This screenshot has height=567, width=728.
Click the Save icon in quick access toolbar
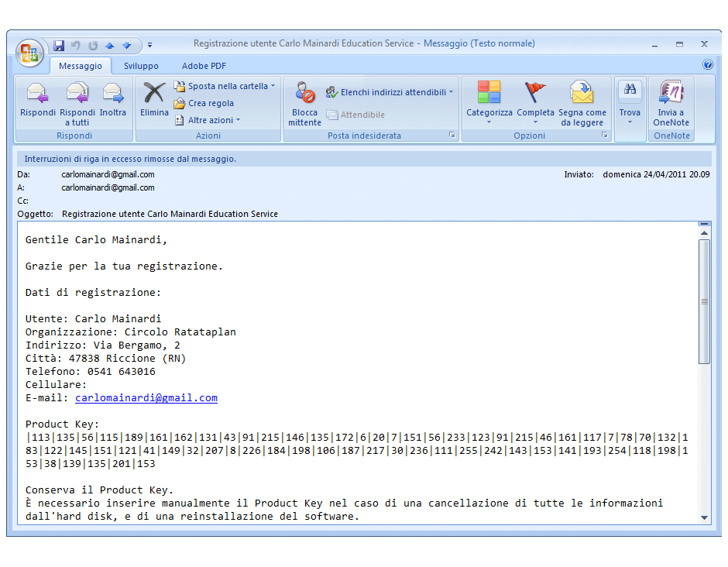click(59, 46)
